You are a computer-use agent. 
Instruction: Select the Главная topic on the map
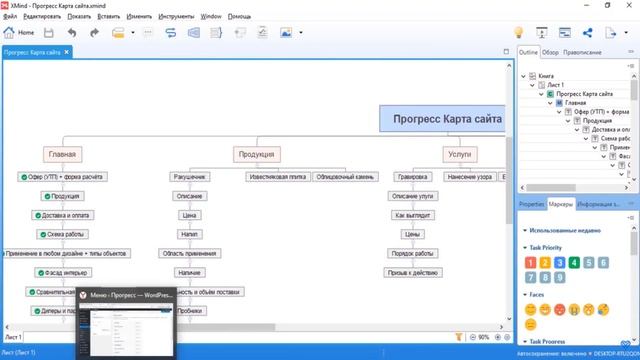coord(62,154)
